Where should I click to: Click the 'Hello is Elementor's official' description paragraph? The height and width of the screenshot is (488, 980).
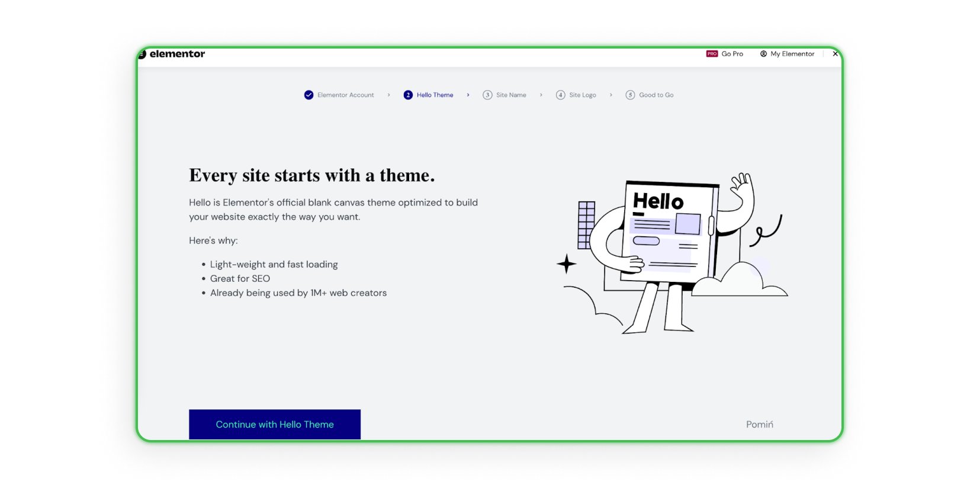pyautogui.click(x=333, y=210)
